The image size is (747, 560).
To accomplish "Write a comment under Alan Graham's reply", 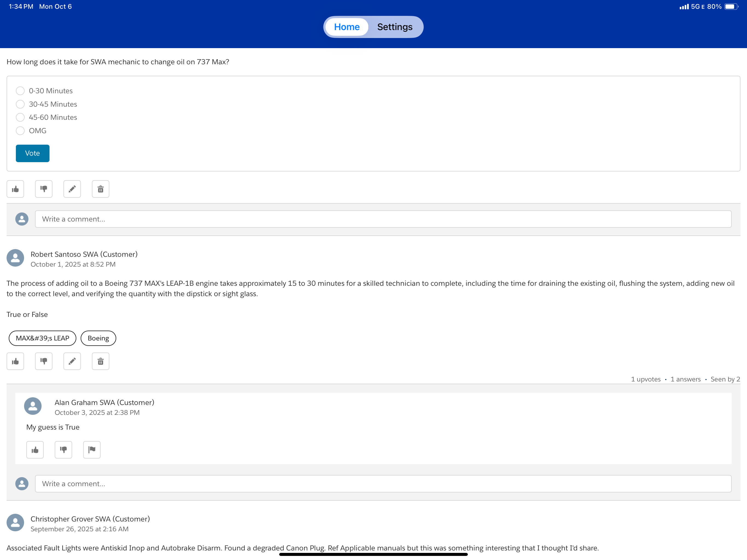I will (383, 484).
